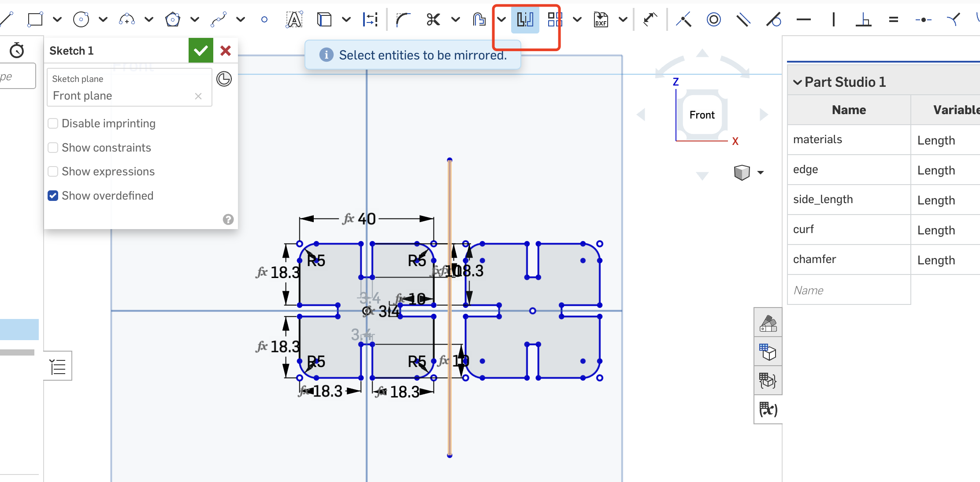Select the Text sketch tool
This screenshot has height=482, width=980.
294,19
